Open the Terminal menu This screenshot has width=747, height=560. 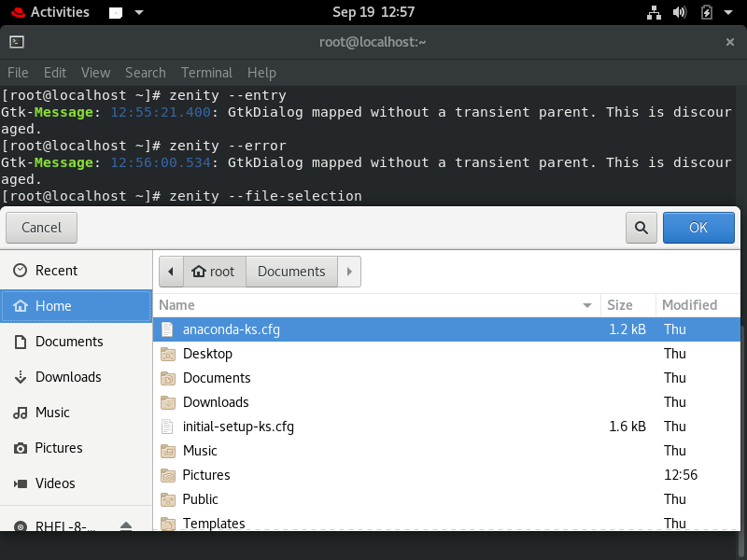[x=206, y=73]
